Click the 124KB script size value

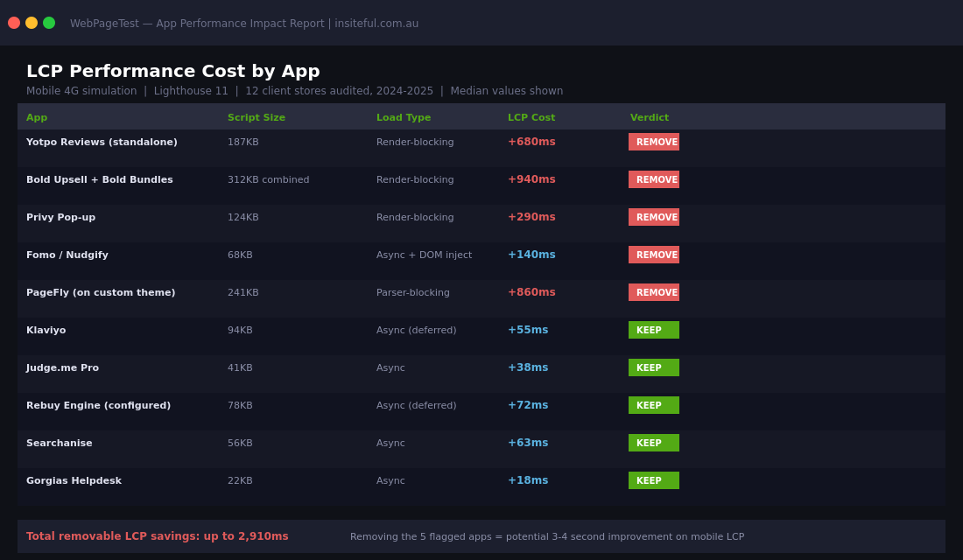pyautogui.click(x=243, y=217)
